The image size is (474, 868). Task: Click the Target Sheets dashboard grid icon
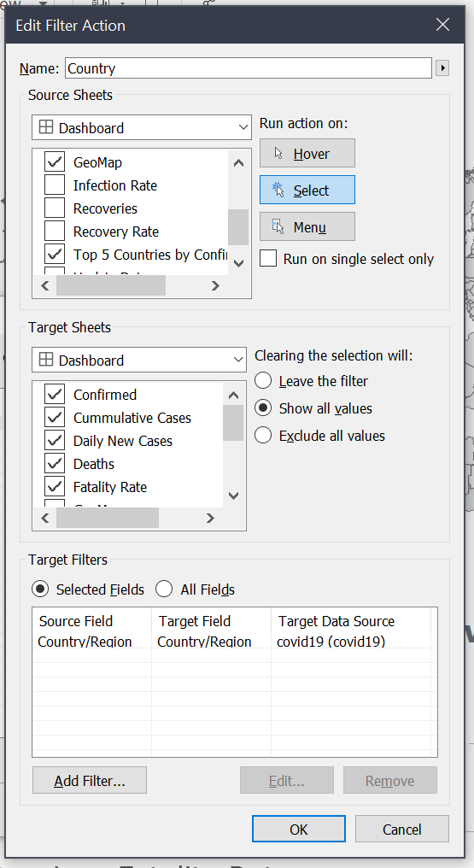[46, 360]
